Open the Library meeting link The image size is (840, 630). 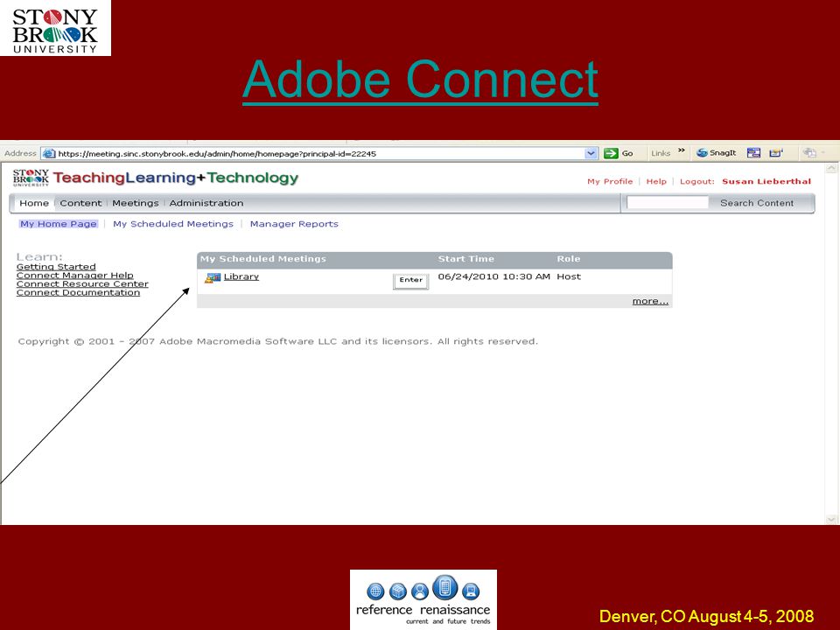[x=241, y=276]
